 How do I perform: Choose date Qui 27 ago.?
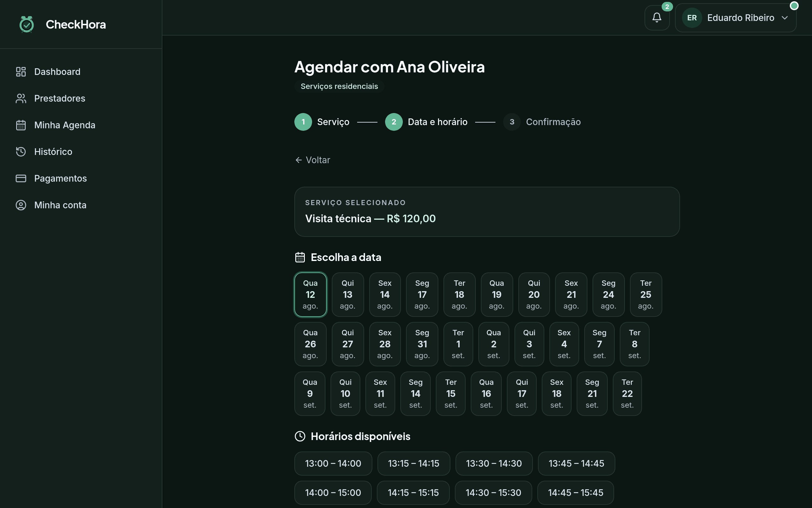348,344
